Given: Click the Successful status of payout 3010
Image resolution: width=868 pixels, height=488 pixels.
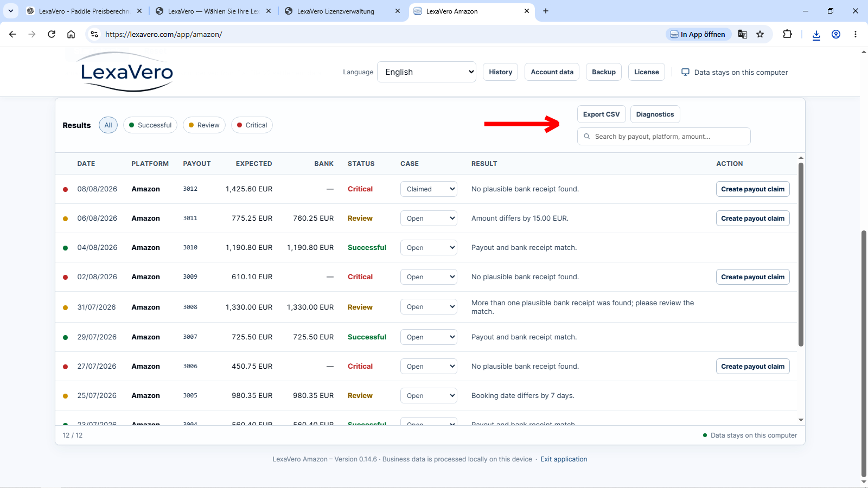Looking at the screenshot, I should pos(367,248).
